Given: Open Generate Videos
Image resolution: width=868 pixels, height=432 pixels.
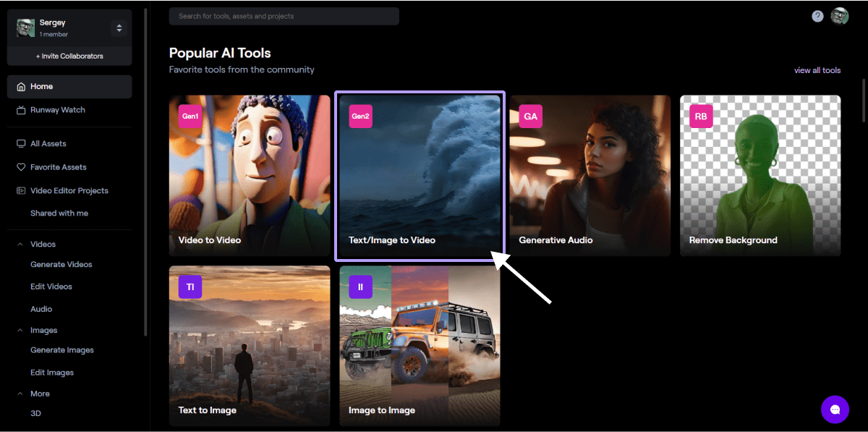Looking at the screenshot, I should 61,265.
